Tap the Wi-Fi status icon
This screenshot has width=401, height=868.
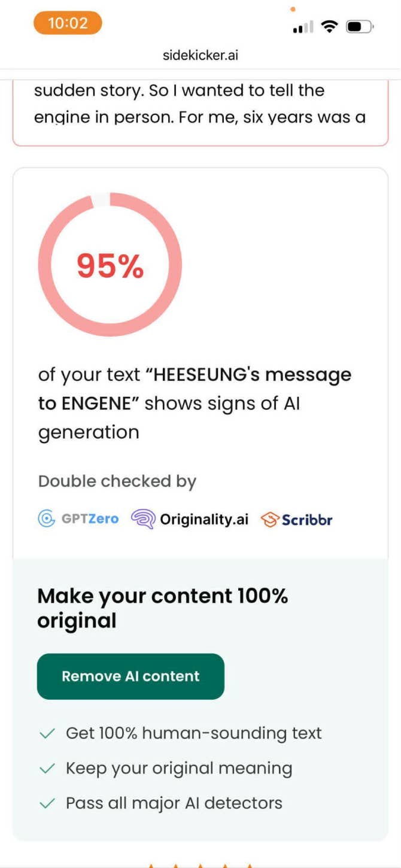pyautogui.click(x=329, y=26)
